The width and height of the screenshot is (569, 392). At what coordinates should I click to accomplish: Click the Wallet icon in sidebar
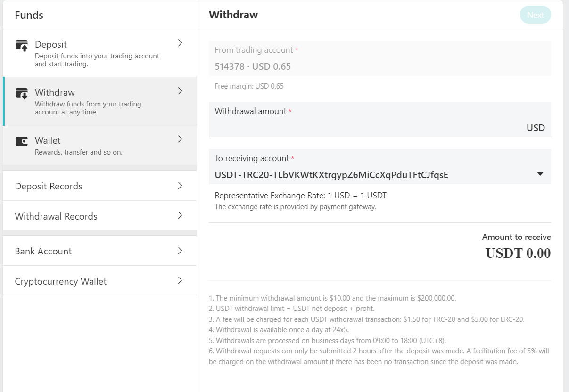pyautogui.click(x=22, y=141)
